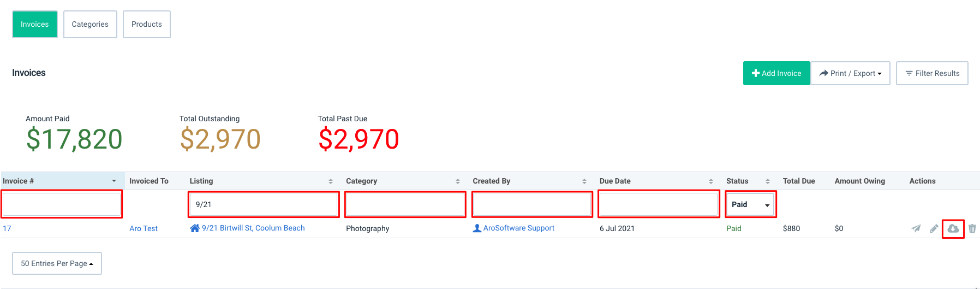Expand the Print / Export menu
The width and height of the screenshot is (980, 289).
(x=851, y=73)
